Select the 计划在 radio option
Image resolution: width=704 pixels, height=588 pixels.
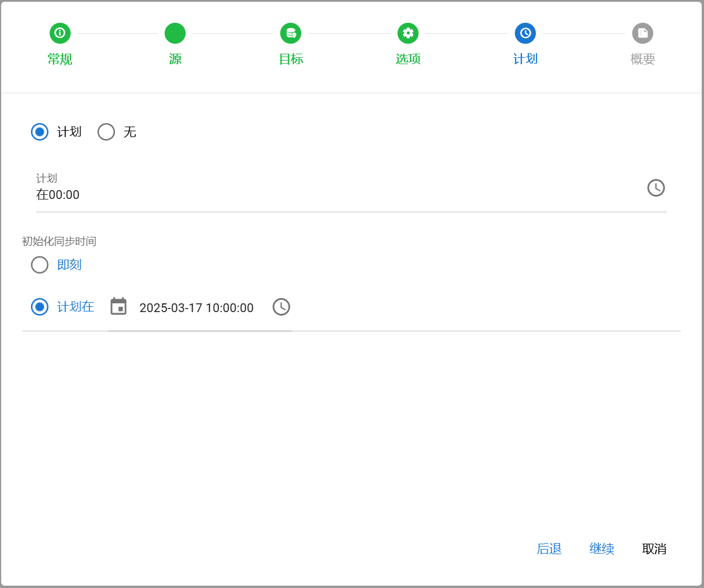40,307
